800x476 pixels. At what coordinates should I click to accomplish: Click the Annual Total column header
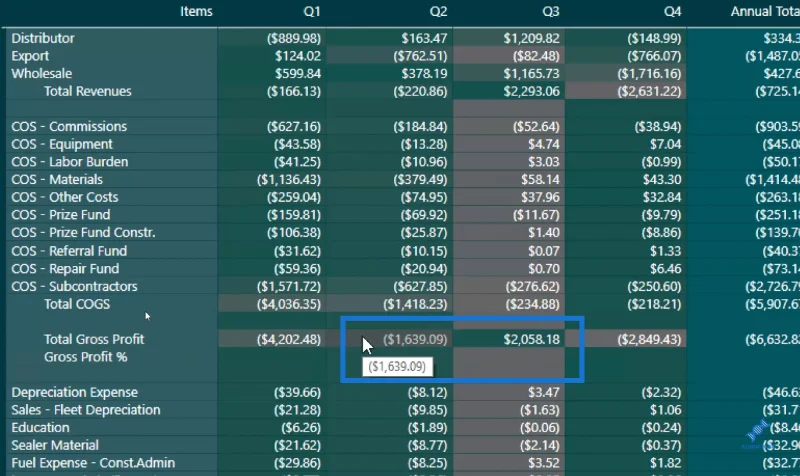[x=765, y=12]
